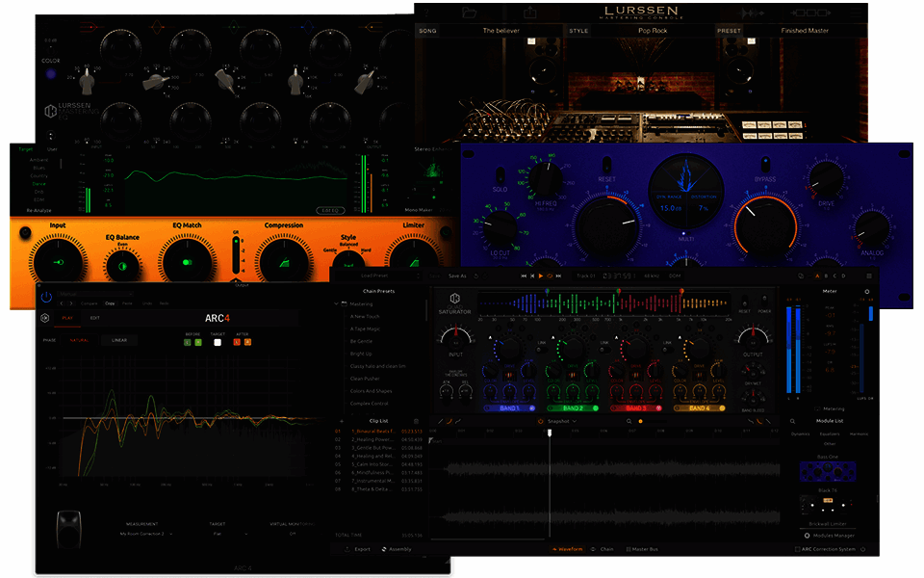
Task: Toggle the Metering checkbox below the meters
Action: click(x=817, y=408)
